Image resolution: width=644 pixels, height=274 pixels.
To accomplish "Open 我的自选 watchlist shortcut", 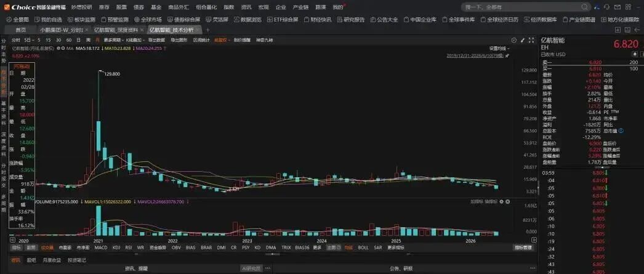I will point(49,19).
